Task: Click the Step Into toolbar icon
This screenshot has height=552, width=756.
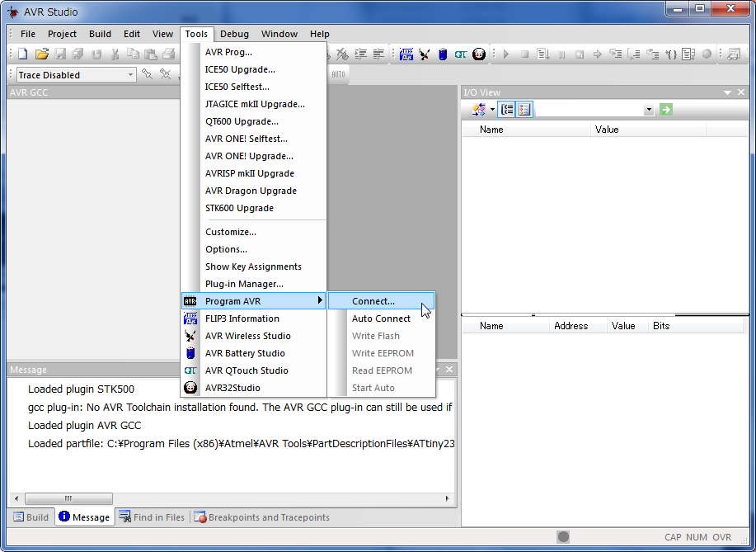Action: (616, 54)
